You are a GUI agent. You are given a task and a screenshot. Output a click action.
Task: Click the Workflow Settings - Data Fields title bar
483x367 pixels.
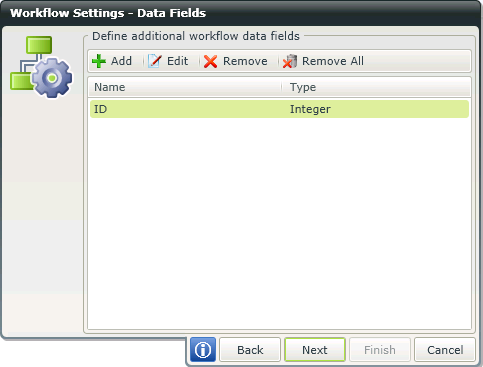click(x=241, y=13)
